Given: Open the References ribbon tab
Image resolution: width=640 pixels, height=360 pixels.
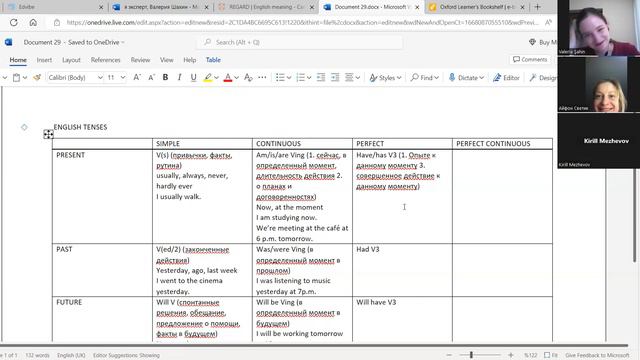Looking at the screenshot, I should (106, 60).
